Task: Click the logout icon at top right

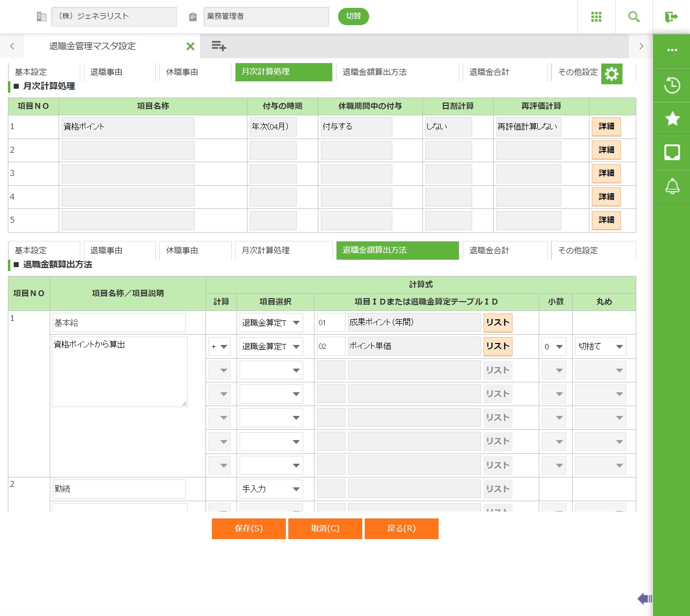Action: (671, 17)
